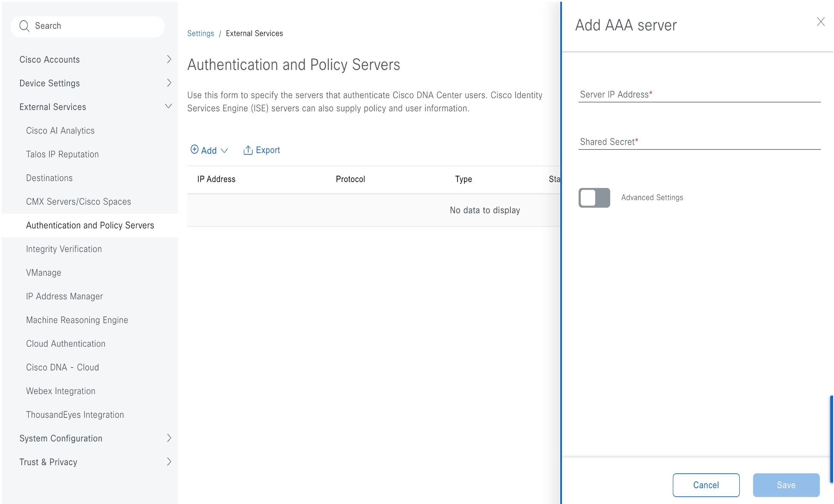
Task: Click the Search icon in sidebar
Action: pos(24,25)
